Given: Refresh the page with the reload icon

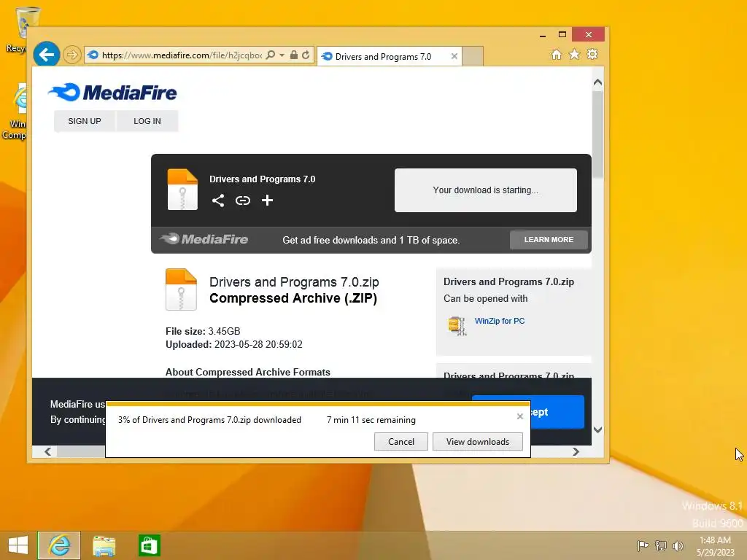Looking at the screenshot, I should click(306, 55).
